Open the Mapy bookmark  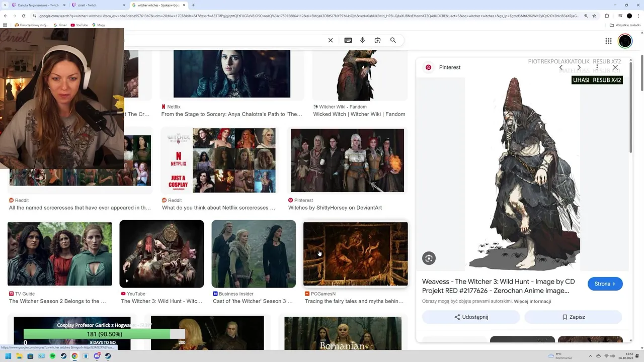[x=98, y=25]
